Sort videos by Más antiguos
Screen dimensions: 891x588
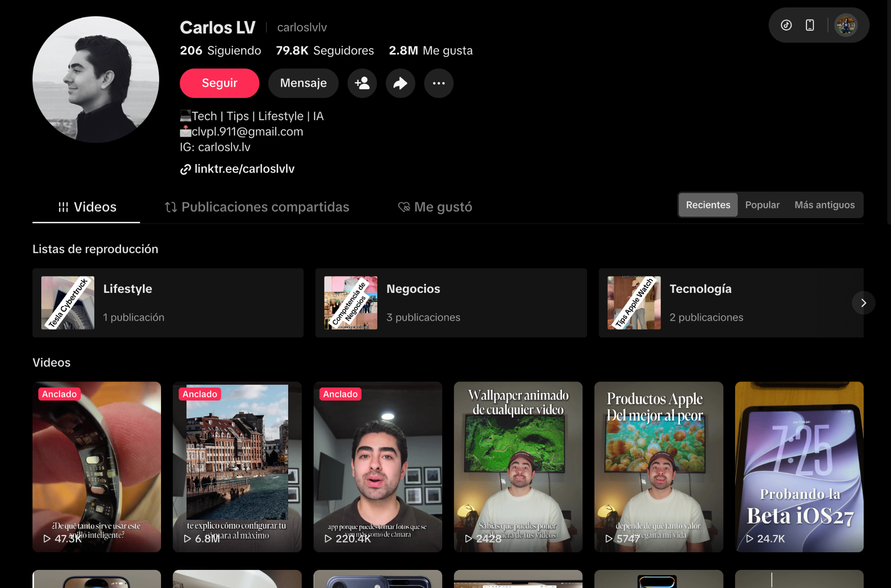825,205
